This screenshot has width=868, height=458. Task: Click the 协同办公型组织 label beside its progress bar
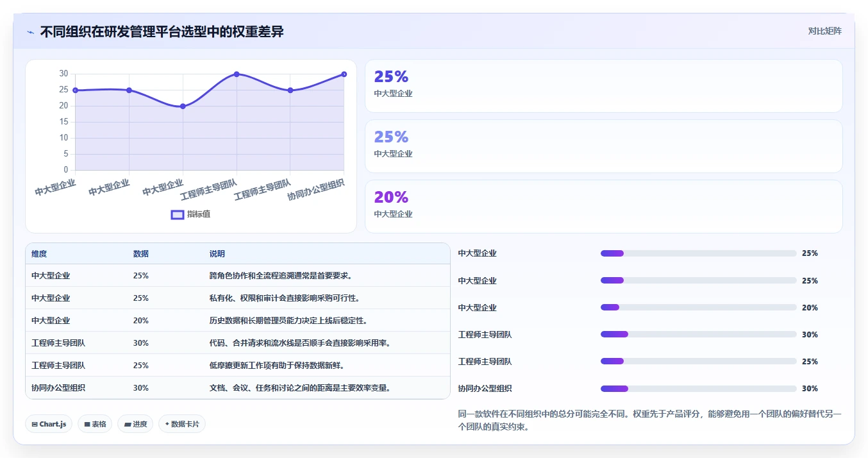coord(485,389)
